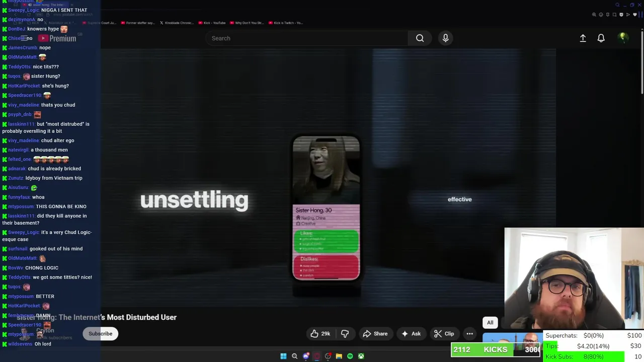This screenshot has width=644, height=362.
Task: Open the YouTube upload/create icon
Action: (x=583, y=38)
